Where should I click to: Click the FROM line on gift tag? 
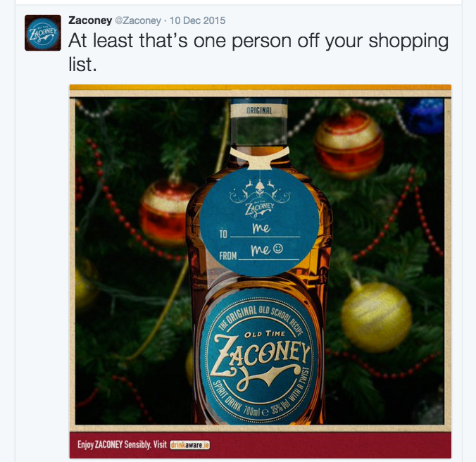click(259, 253)
